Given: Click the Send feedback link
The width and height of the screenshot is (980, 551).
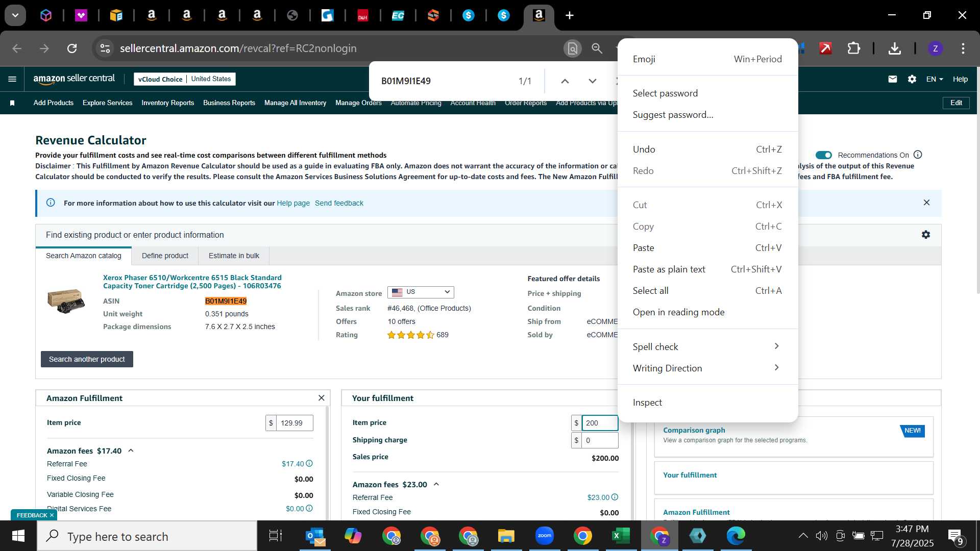Looking at the screenshot, I should [x=339, y=203].
